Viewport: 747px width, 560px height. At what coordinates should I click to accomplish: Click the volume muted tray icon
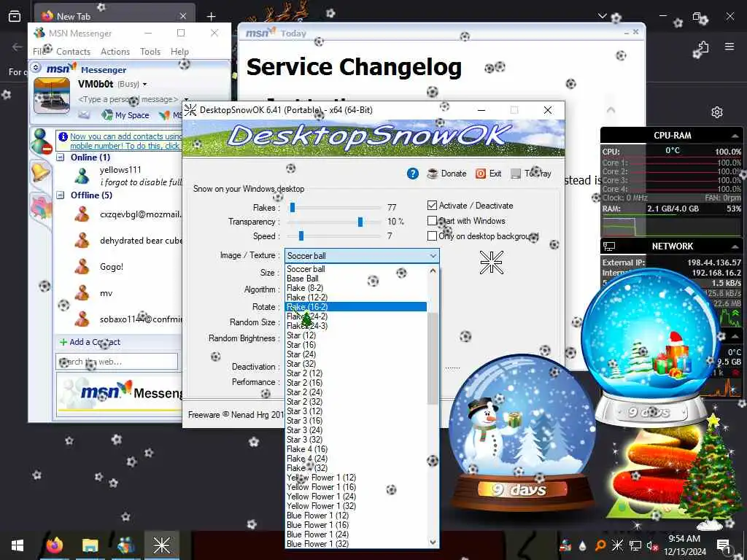pos(651,545)
